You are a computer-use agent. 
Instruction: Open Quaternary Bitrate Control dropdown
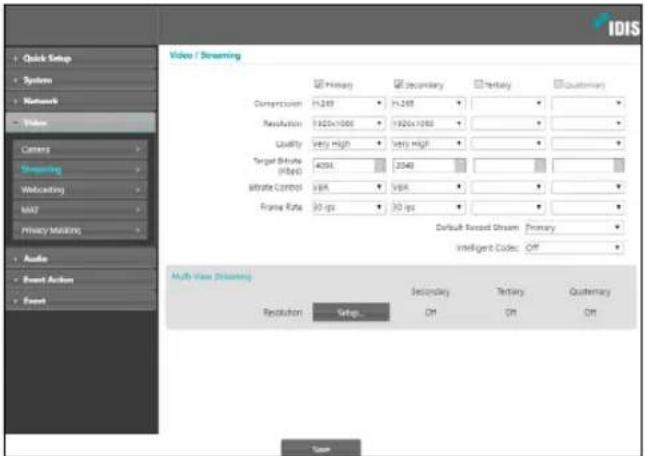coord(588,187)
